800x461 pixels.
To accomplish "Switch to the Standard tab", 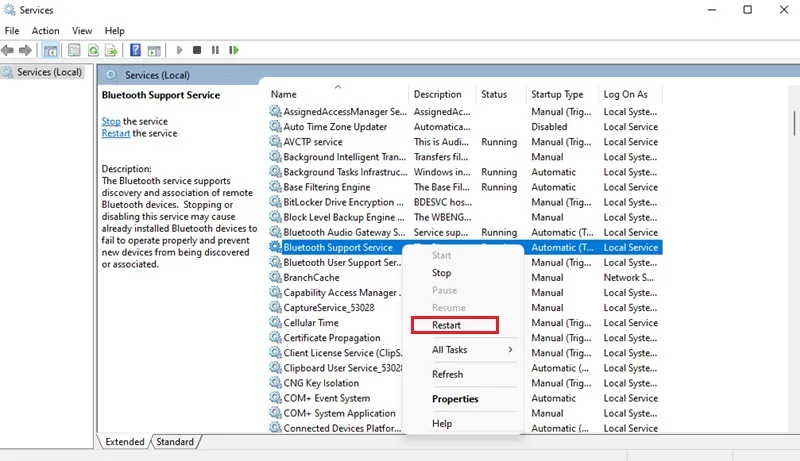I will tap(175, 442).
